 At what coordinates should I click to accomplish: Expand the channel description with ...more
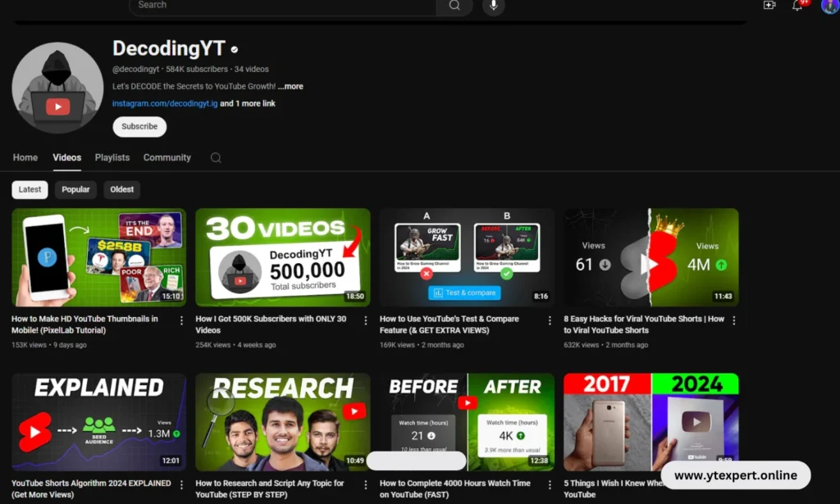click(290, 85)
